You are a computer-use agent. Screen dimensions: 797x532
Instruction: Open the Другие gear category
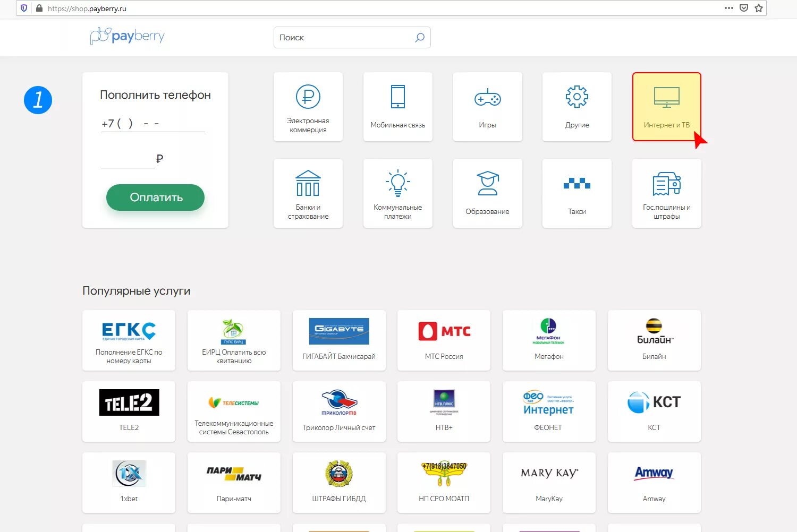(x=577, y=107)
